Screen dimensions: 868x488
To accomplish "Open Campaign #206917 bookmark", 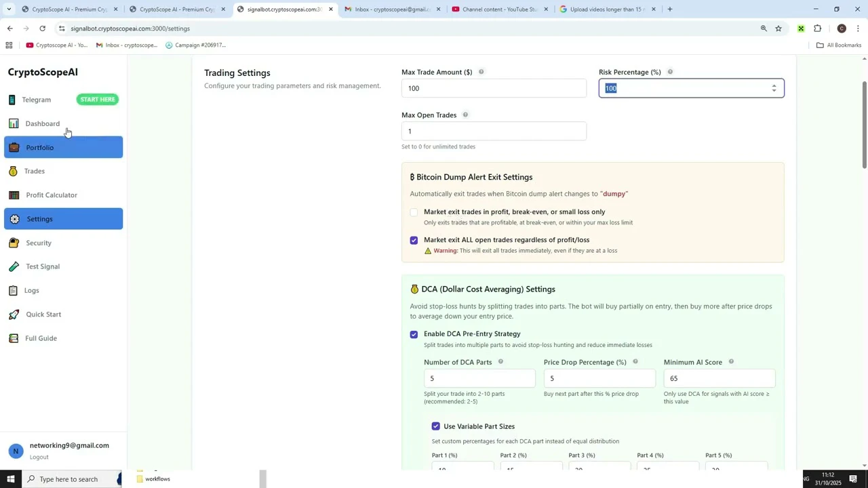I will 196,45.
